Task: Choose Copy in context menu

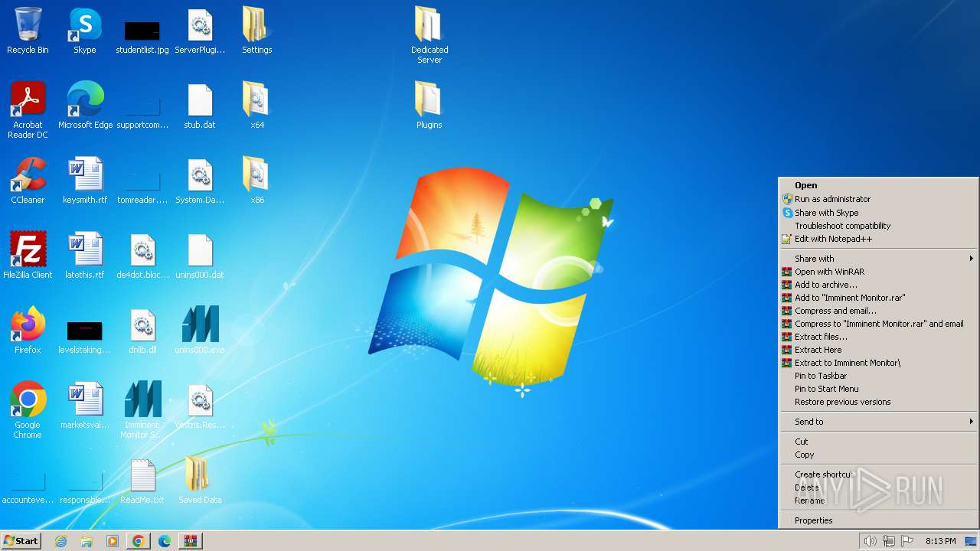Action: [878, 455]
